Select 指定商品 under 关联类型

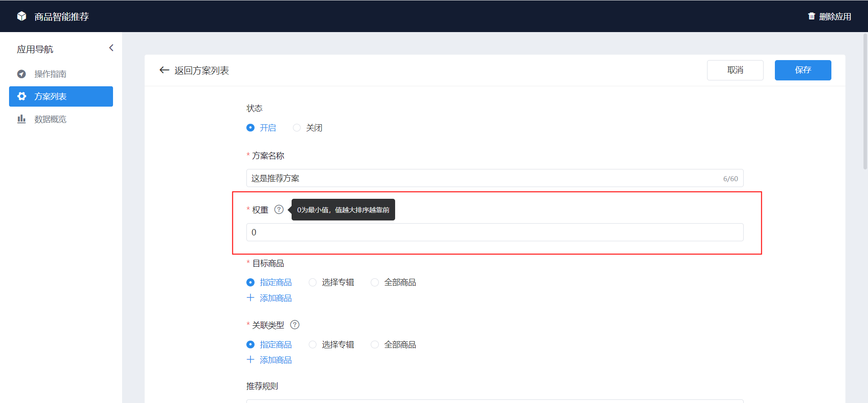point(250,345)
